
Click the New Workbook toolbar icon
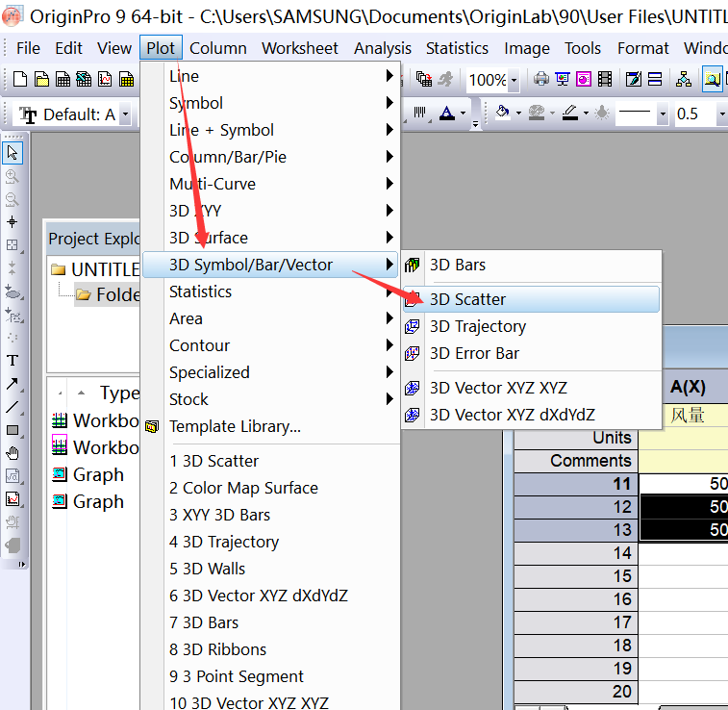tap(63, 80)
